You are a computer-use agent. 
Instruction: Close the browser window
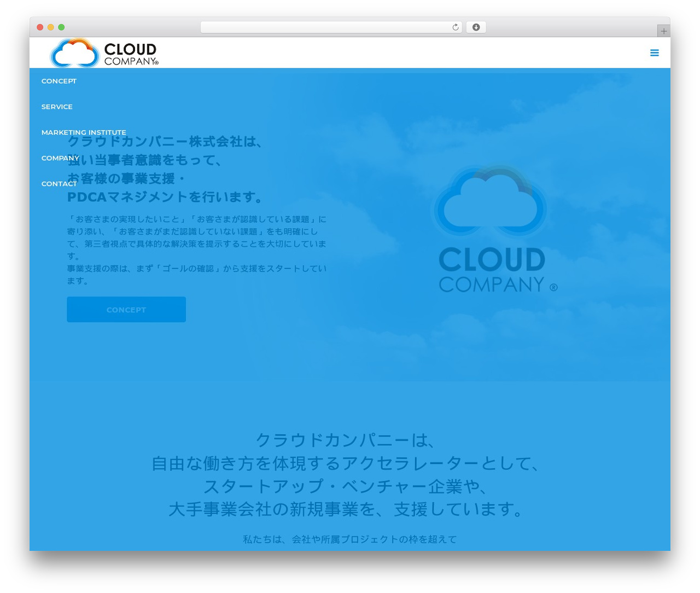point(40,27)
